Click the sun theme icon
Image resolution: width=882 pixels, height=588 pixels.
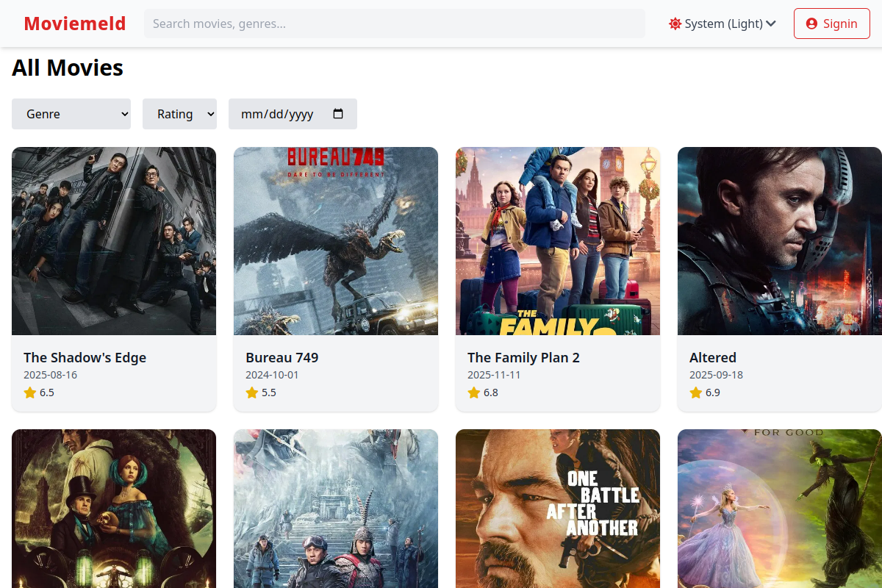point(675,24)
